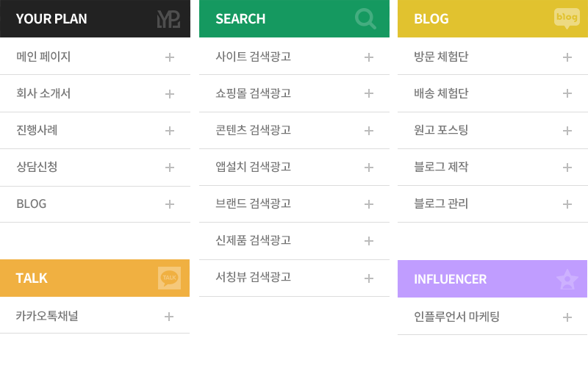Open the YOUR PLAN section header

pyautogui.click(x=96, y=19)
